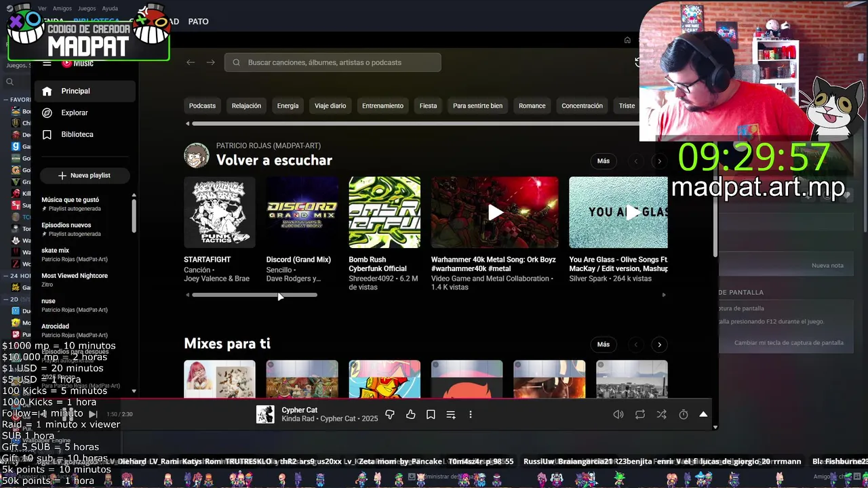Click the Nueva playlist button

[x=85, y=176]
